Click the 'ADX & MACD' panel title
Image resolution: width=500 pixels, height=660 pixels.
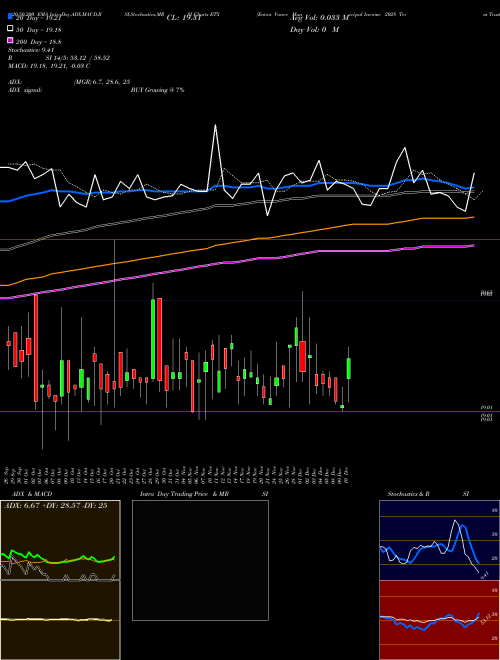point(32,494)
